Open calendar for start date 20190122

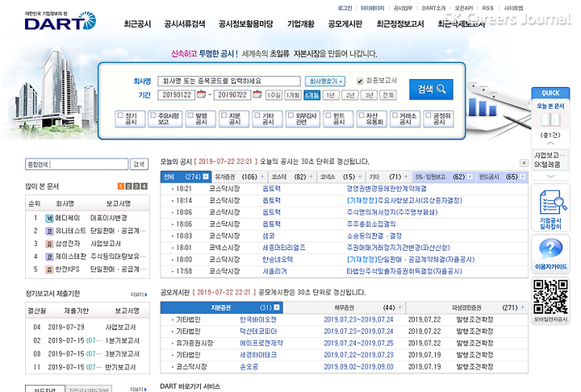tap(201, 94)
